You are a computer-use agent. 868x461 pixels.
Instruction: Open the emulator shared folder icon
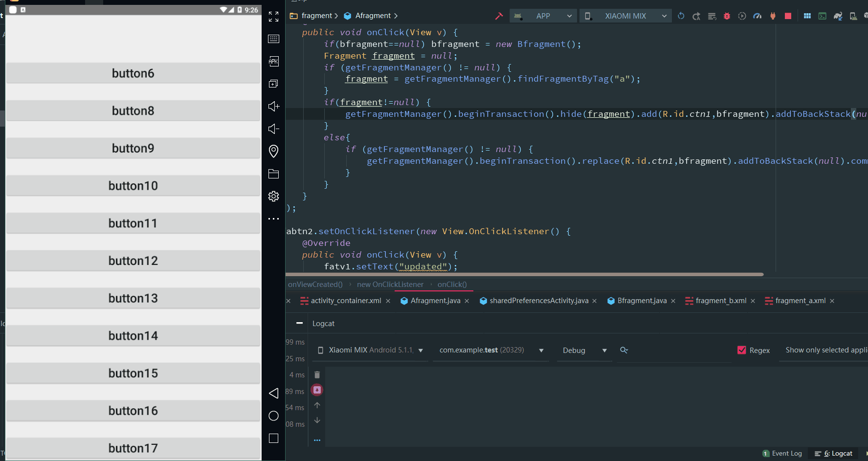click(x=273, y=174)
